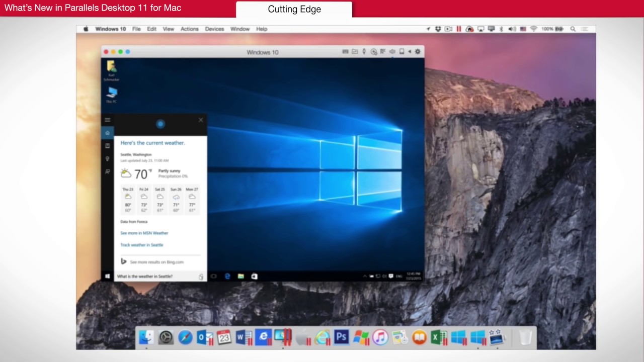This screenshot has width=644, height=362.
Task: Launch Word from the Dock
Action: tap(244, 337)
